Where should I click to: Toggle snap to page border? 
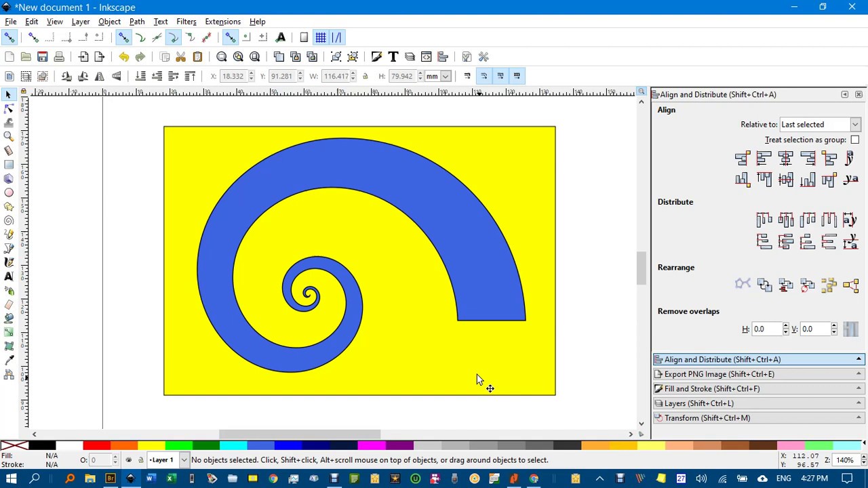pos(304,37)
